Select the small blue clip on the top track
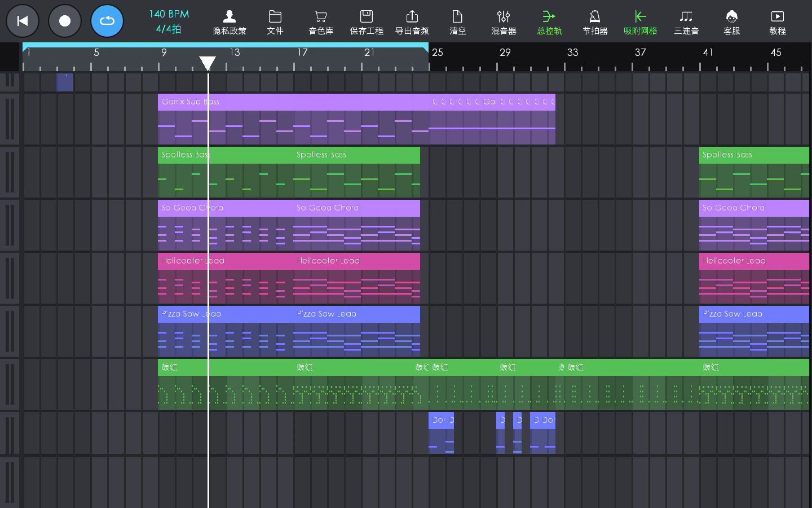The width and height of the screenshot is (812, 508). 65,82
